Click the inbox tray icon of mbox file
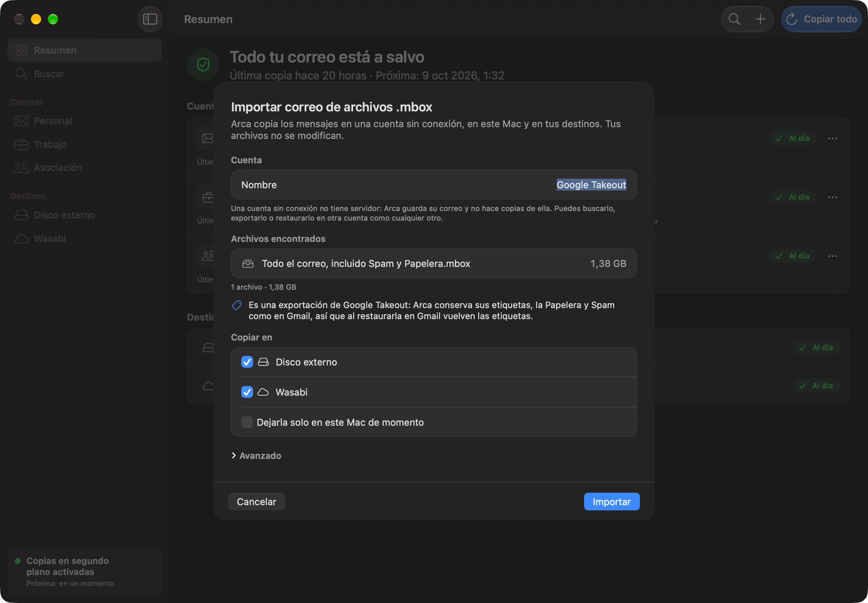This screenshot has height=603, width=868. [x=248, y=263]
